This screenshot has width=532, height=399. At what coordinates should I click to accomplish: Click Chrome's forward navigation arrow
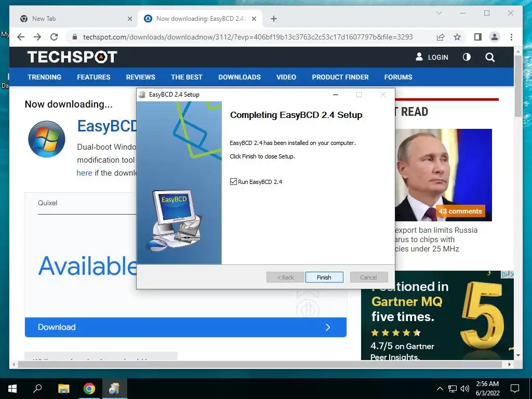[x=37, y=37]
